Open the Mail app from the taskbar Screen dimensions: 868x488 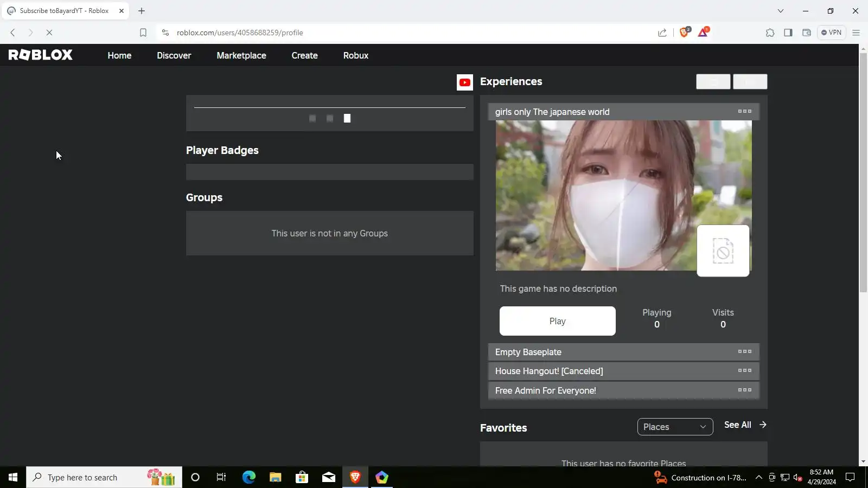328,477
